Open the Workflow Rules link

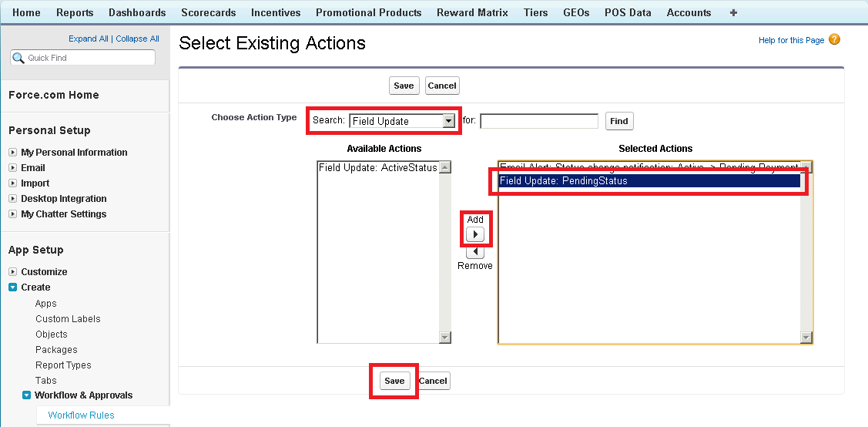pos(81,415)
